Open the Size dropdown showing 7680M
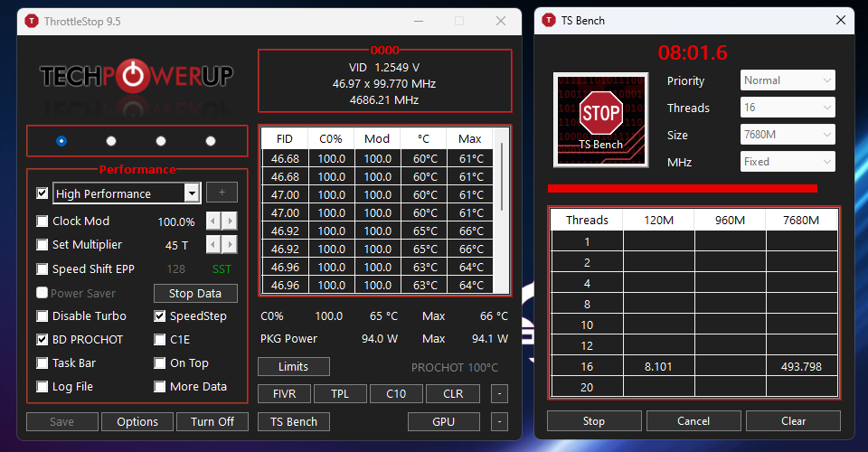 tap(788, 135)
